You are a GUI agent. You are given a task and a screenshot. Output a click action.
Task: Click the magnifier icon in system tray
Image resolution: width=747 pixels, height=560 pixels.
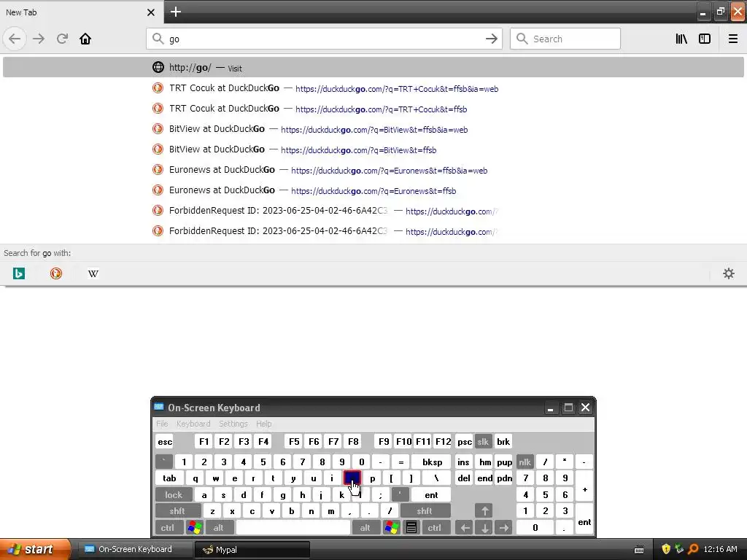(x=693, y=549)
